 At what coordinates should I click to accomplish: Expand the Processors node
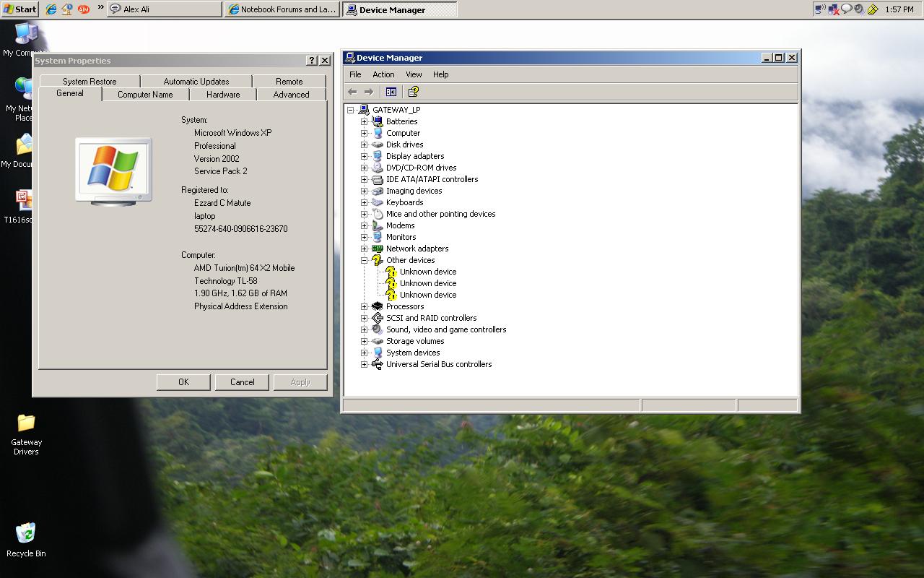365,306
